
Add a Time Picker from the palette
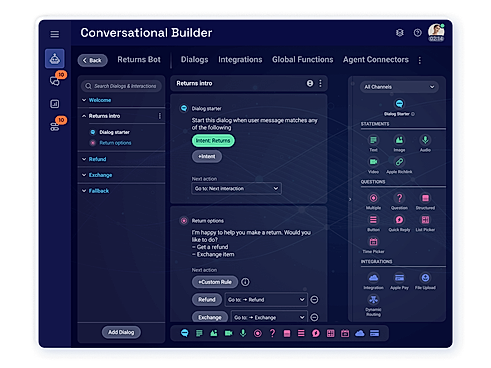pos(373,242)
